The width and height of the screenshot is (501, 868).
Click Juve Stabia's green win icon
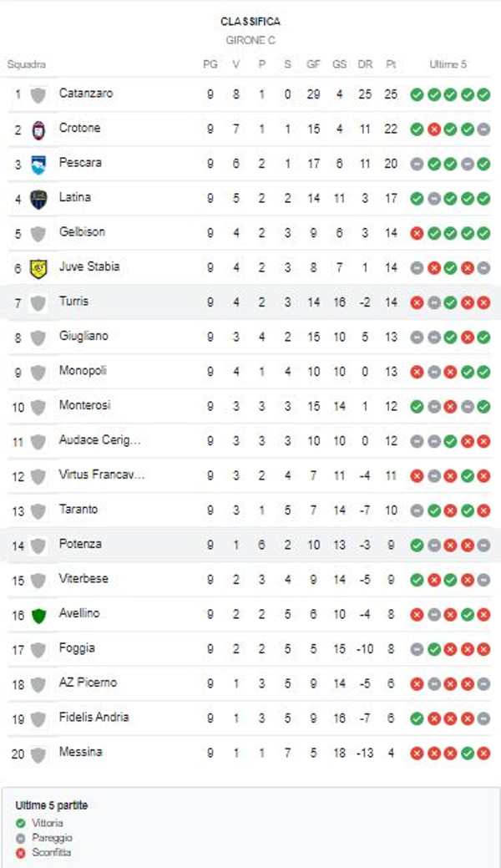(450, 268)
